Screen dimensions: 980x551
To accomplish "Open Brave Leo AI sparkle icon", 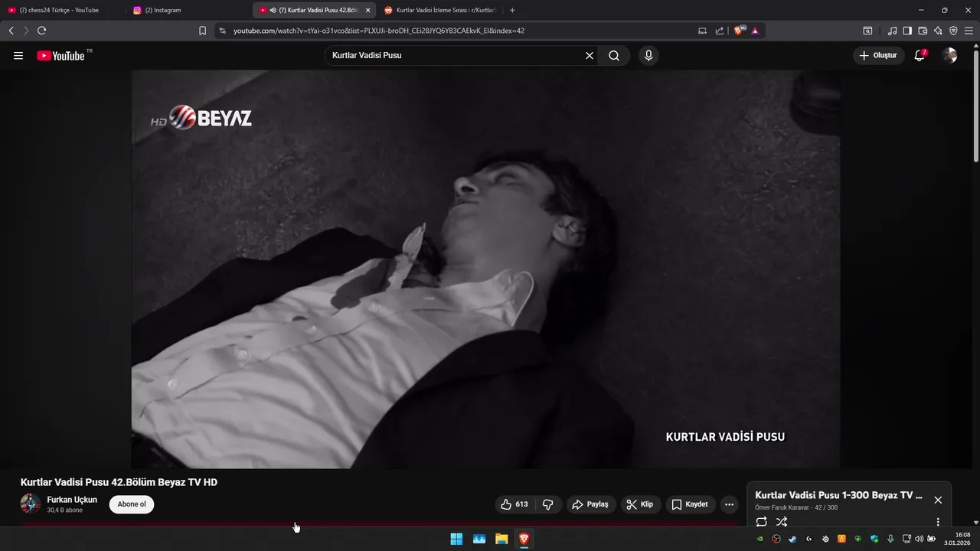I will (x=938, y=31).
